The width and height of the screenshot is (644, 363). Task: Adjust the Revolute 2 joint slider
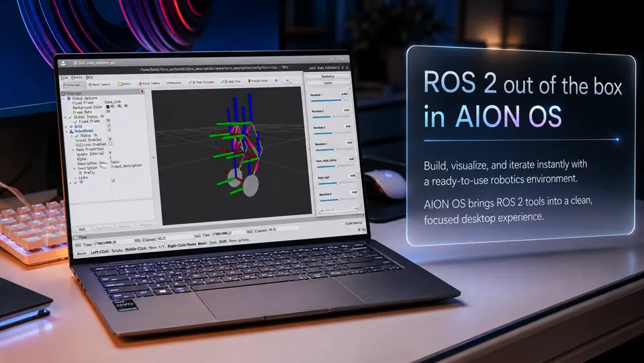pyautogui.click(x=332, y=117)
